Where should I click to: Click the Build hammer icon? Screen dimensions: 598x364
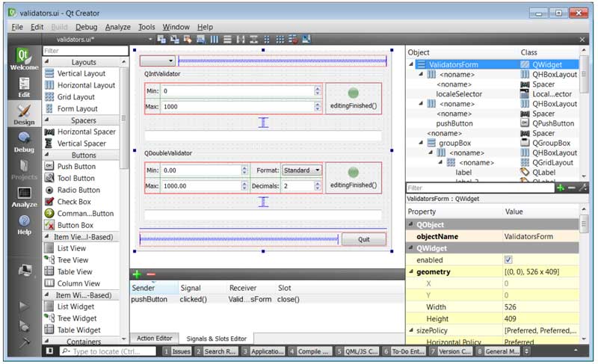(x=24, y=342)
